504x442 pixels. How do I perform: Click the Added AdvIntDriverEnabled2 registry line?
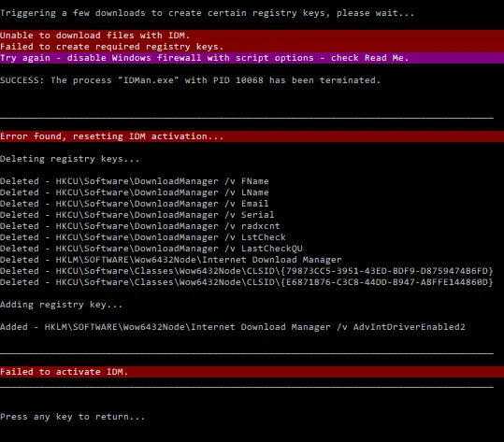click(233, 327)
